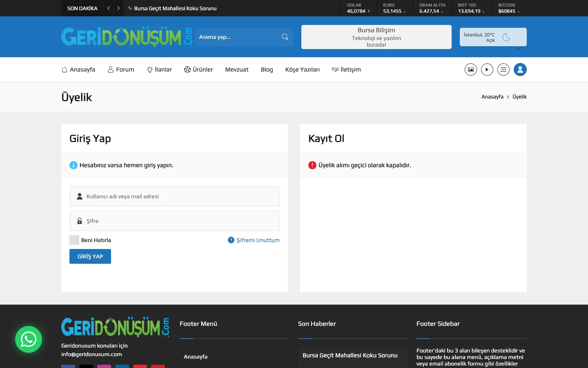The height and width of the screenshot is (368, 588).
Task: Click the GeriDönüşüm header logo
Action: pos(127,37)
